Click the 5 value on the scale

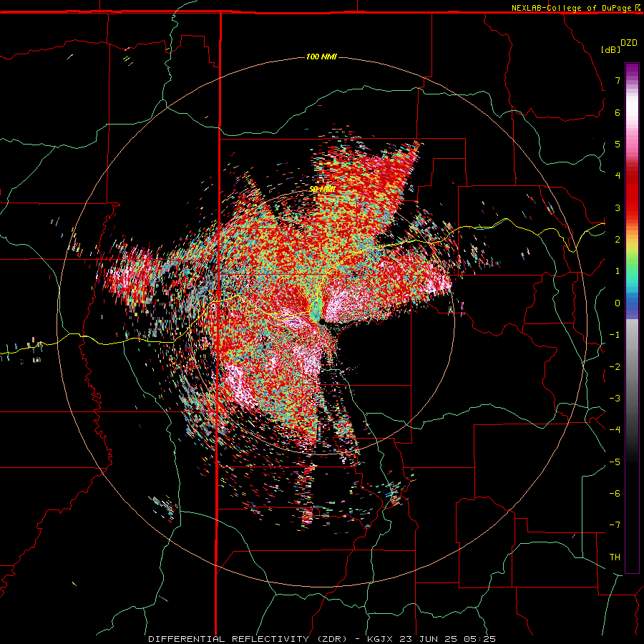coord(618,144)
